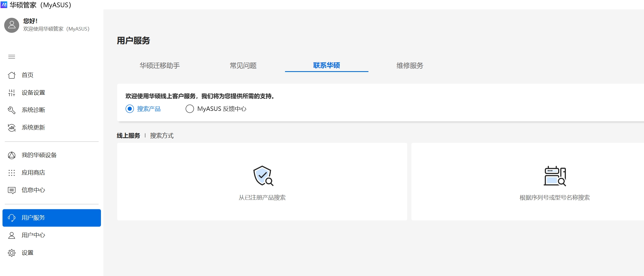Click the user avatar profile picture
Image resolution: width=644 pixels, height=276 pixels.
pyautogui.click(x=12, y=25)
